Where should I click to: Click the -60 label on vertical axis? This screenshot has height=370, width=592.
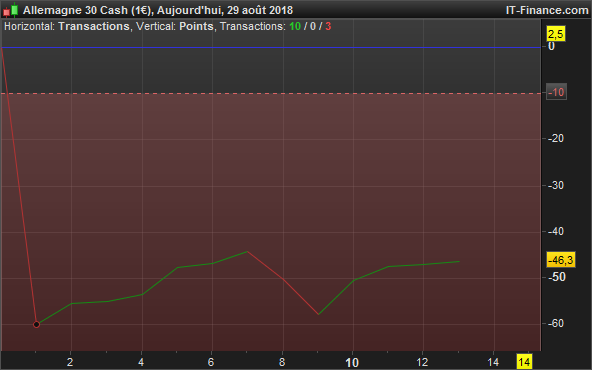pos(556,324)
